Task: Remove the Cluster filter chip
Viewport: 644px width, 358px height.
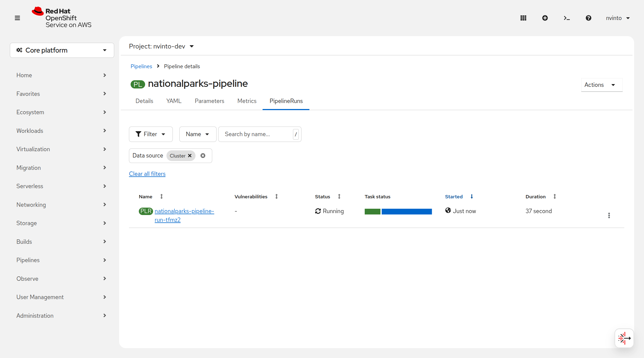Action: [190, 156]
